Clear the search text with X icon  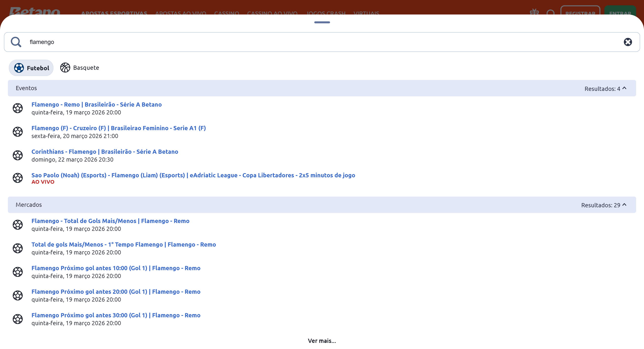tap(628, 42)
